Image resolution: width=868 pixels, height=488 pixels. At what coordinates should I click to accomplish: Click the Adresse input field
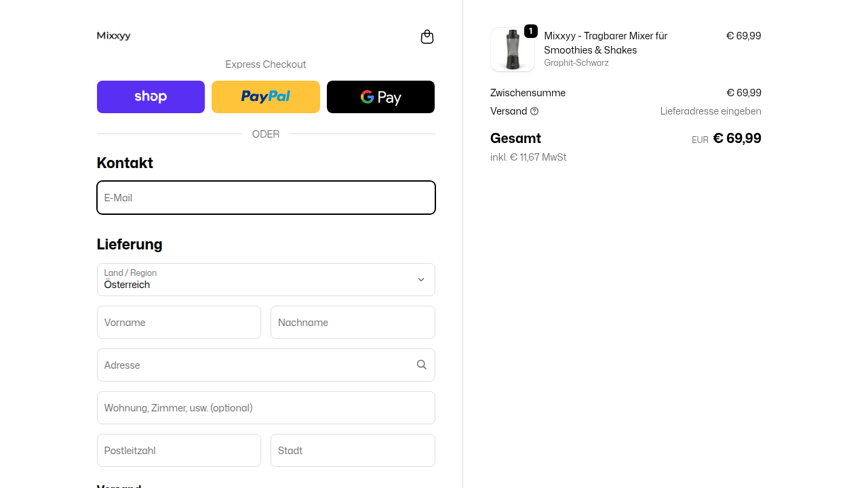[266, 365]
